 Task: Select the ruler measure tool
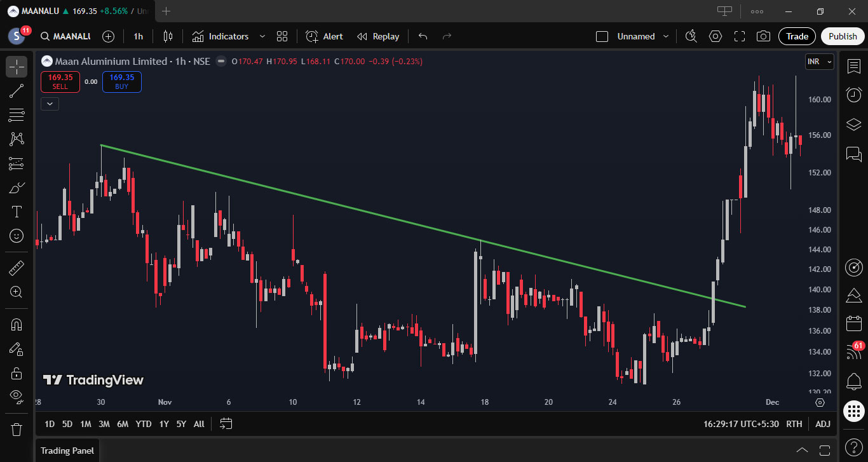17,268
